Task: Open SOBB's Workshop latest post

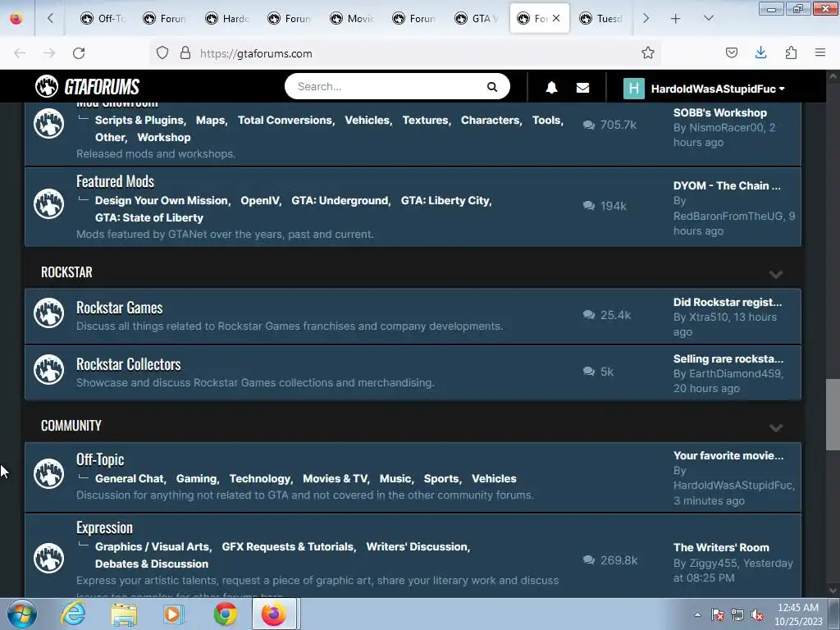Action: pos(720,112)
